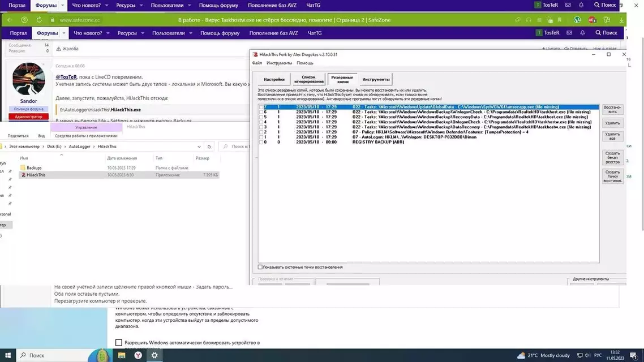Expand Что нового? dropdown arrow under the address bar
The width and height of the screenshot is (644, 362).
click(x=108, y=33)
